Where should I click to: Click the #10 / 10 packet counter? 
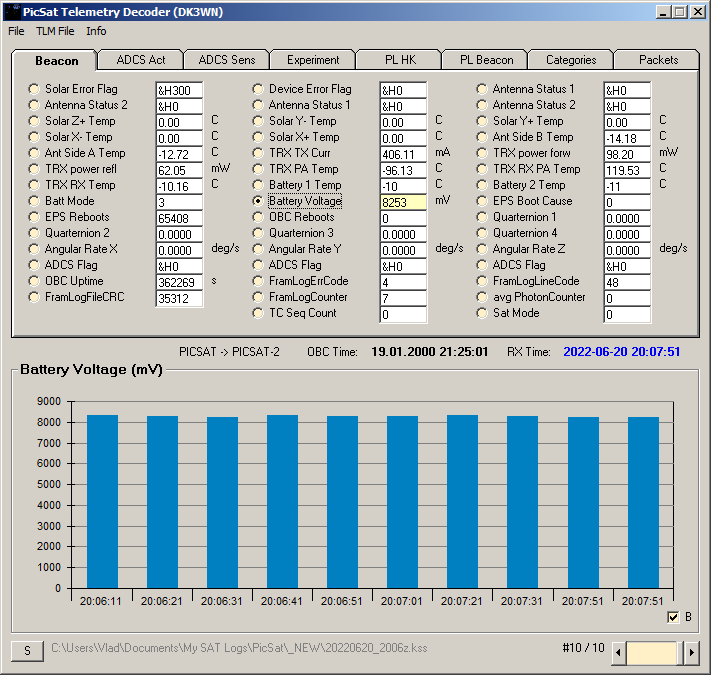584,648
